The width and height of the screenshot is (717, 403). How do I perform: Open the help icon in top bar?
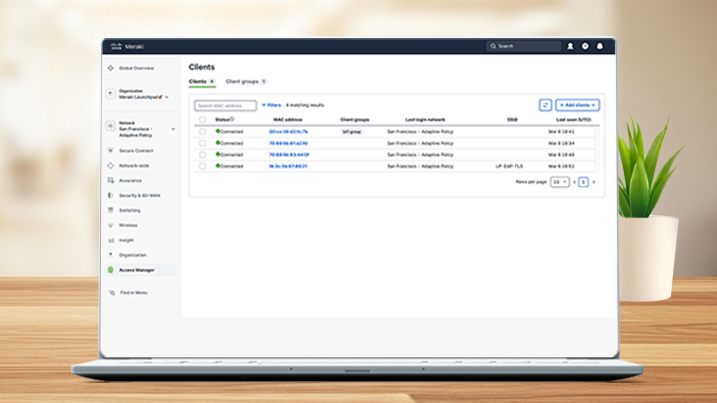click(x=585, y=46)
